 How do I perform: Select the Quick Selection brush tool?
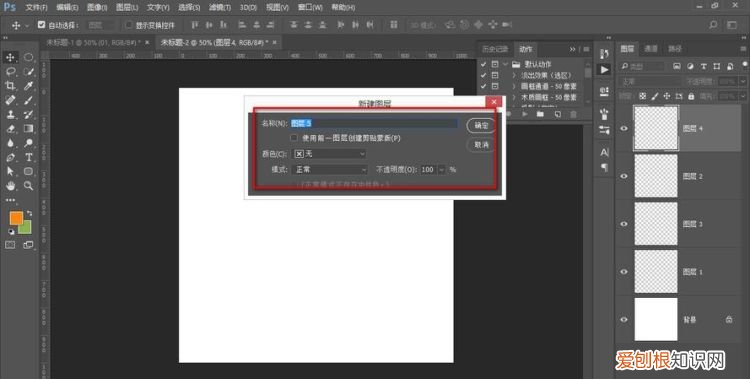(28, 72)
